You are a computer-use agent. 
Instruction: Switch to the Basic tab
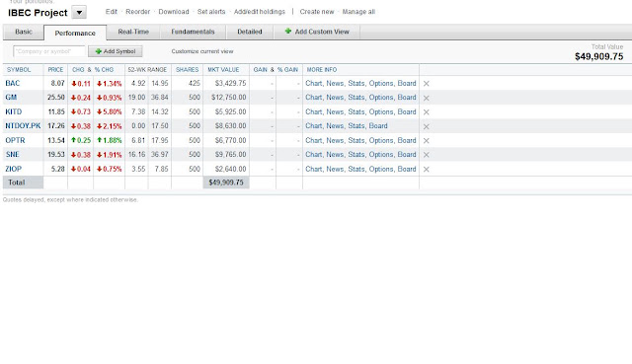pos(24,32)
